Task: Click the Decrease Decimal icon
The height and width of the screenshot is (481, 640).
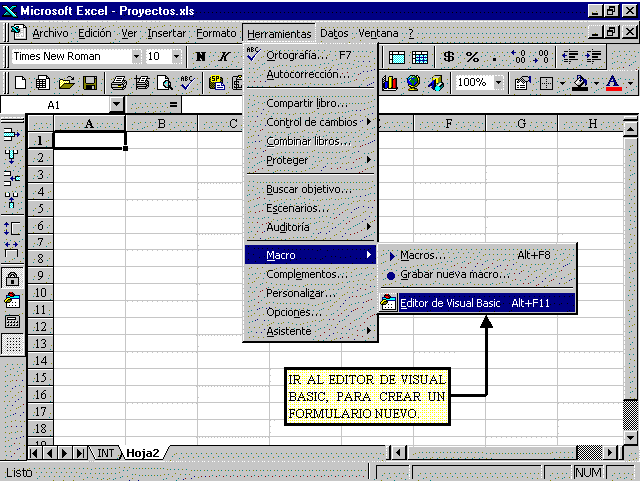Action: point(541,57)
